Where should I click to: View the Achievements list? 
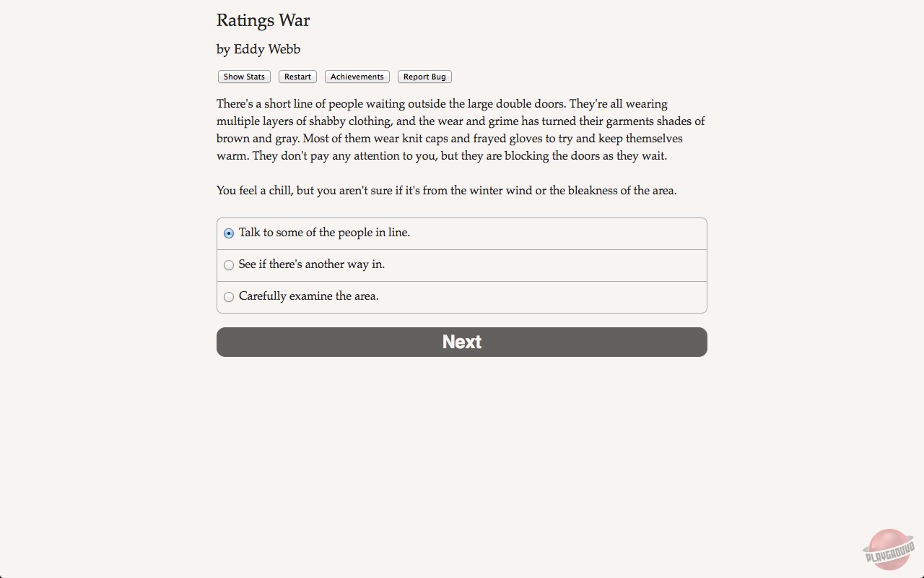point(357,77)
